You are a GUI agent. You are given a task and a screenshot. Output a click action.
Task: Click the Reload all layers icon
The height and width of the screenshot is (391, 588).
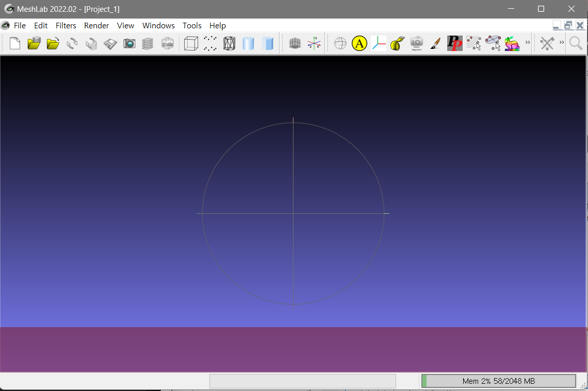coord(91,44)
